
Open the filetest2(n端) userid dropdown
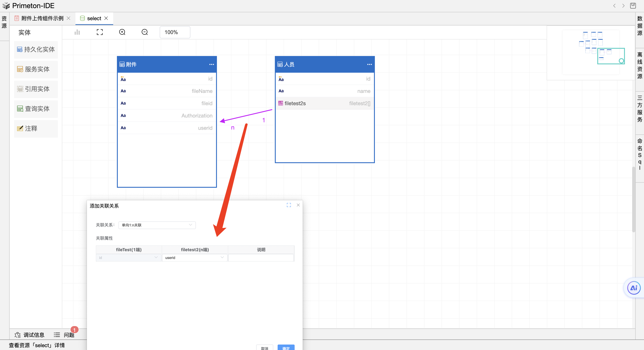[195, 257]
